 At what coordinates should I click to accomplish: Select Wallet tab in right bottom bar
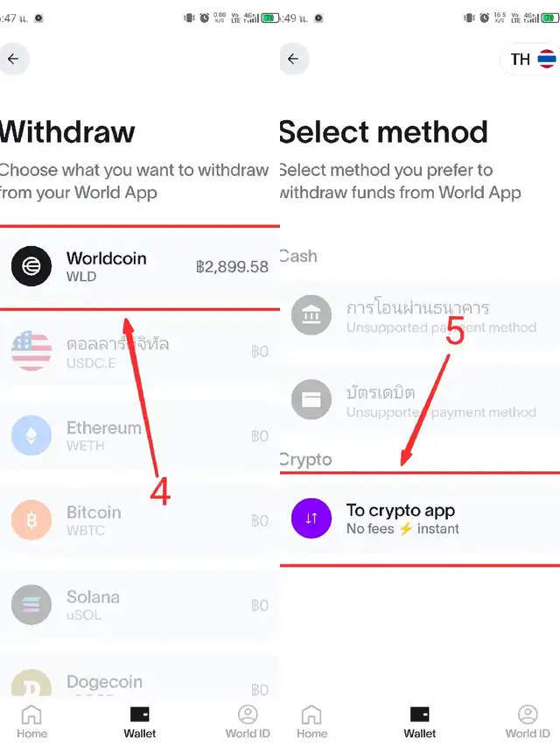420,721
